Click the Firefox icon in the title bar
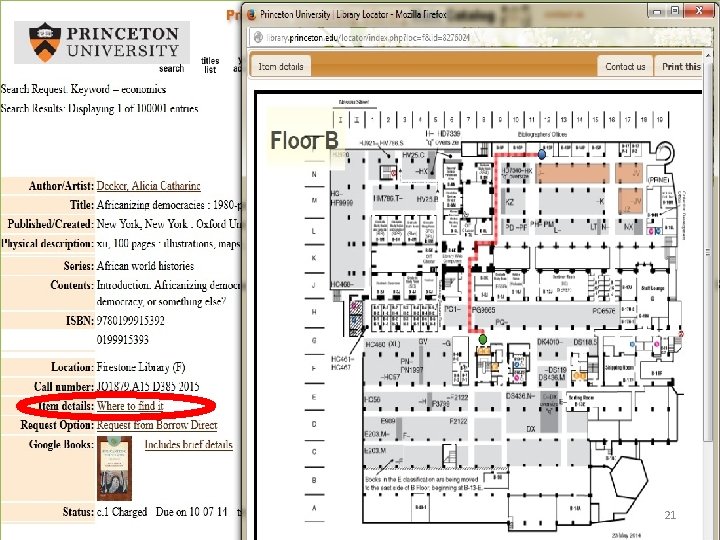 [x=251, y=15]
